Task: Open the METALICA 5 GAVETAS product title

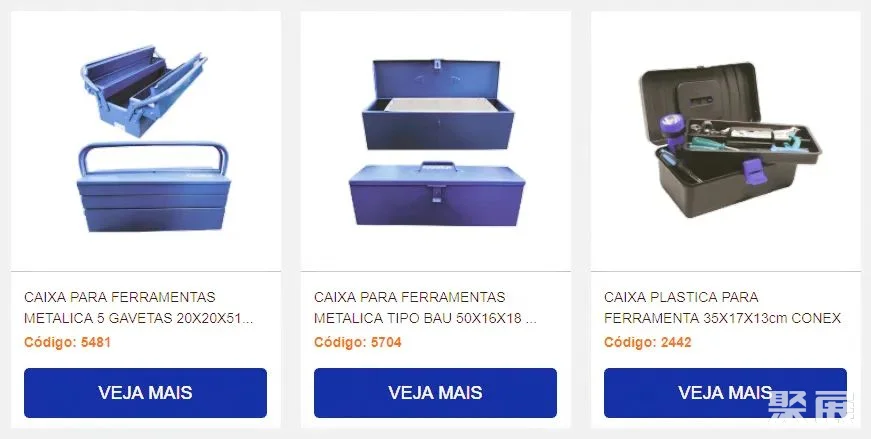Action: [138, 307]
